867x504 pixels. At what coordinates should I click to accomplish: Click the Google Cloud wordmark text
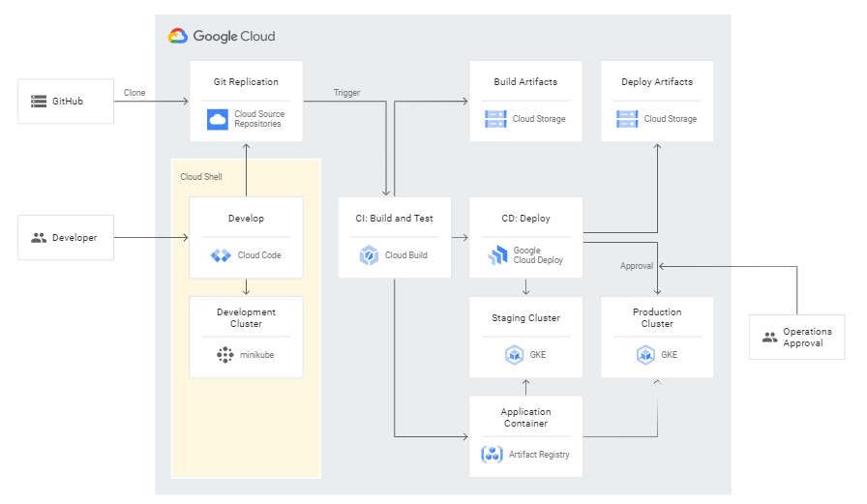point(234,37)
